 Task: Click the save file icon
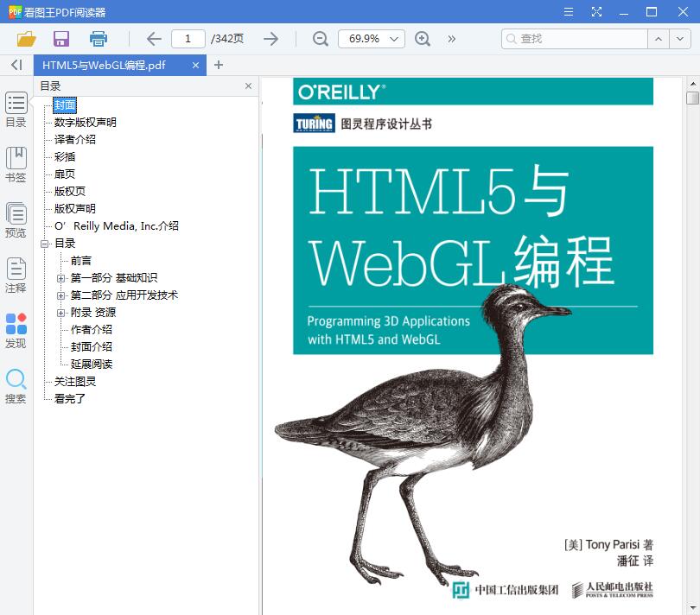(x=60, y=39)
